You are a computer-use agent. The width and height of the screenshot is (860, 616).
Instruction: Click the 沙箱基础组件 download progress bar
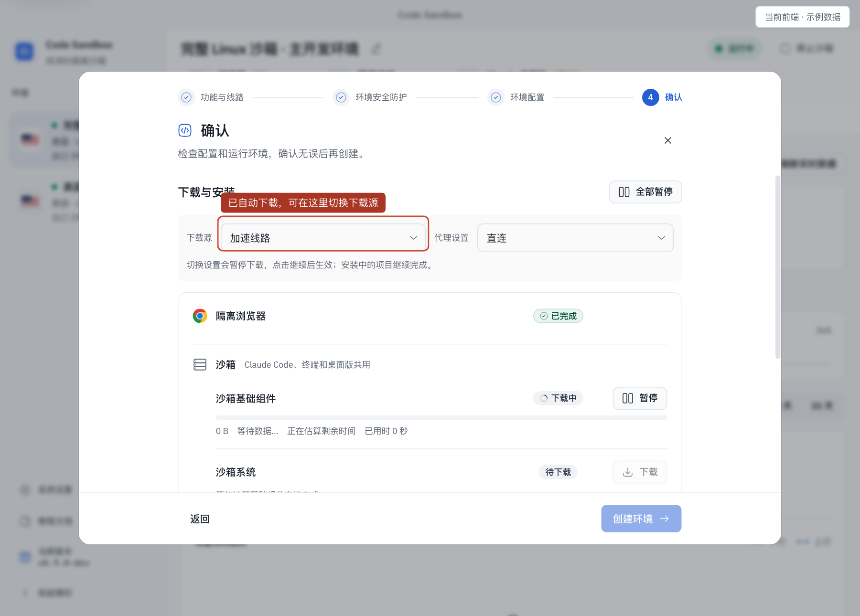coord(441,418)
